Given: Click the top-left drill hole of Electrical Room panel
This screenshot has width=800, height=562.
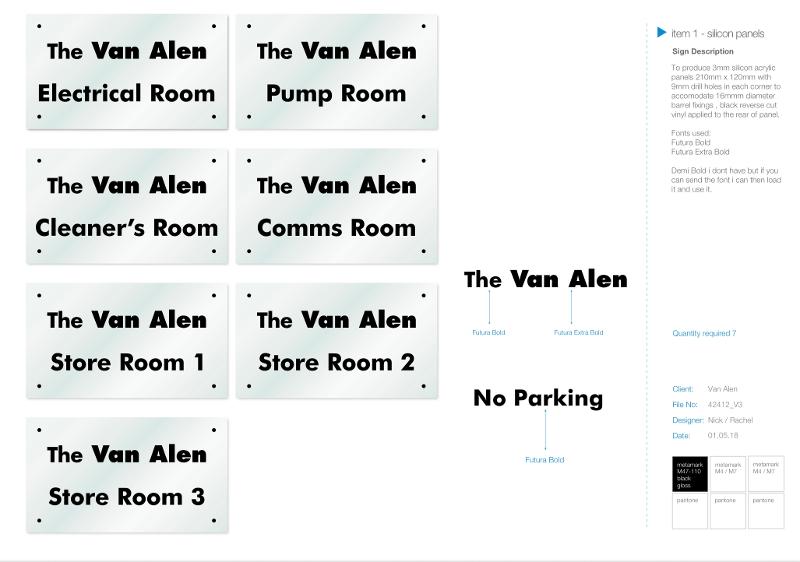Looking at the screenshot, I should click(x=39, y=26).
